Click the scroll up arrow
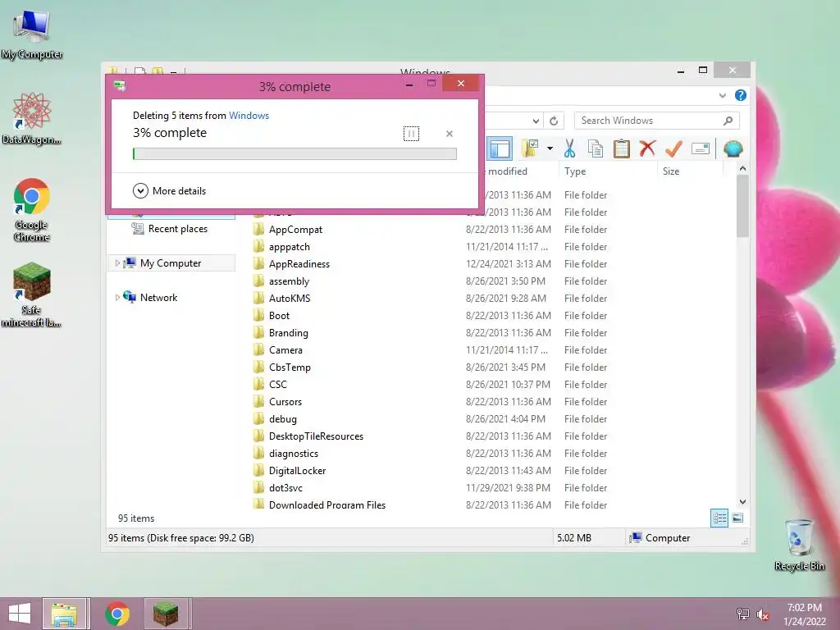The height and width of the screenshot is (630, 840). [742, 169]
